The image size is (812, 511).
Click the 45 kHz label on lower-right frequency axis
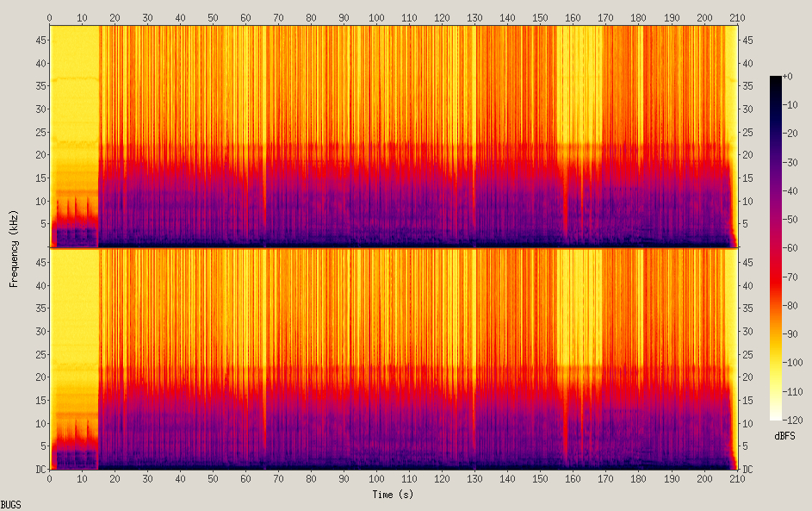pyautogui.click(x=748, y=261)
